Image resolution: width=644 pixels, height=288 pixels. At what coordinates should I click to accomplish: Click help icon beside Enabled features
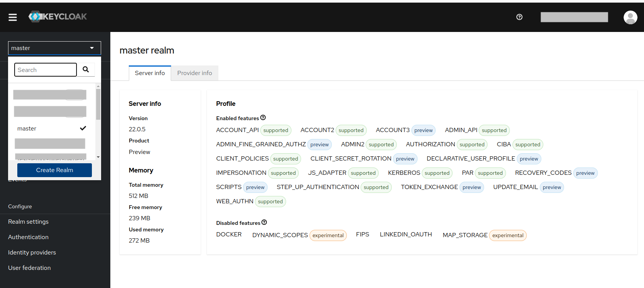(x=263, y=118)
